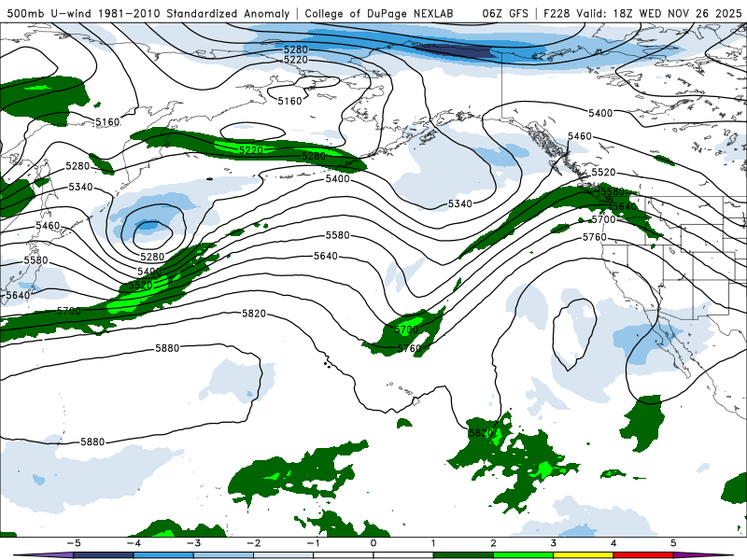
Task: Click the 'Valid: 18Z WED NOV 26 2025' text
Action: click(x=660, y=13)
